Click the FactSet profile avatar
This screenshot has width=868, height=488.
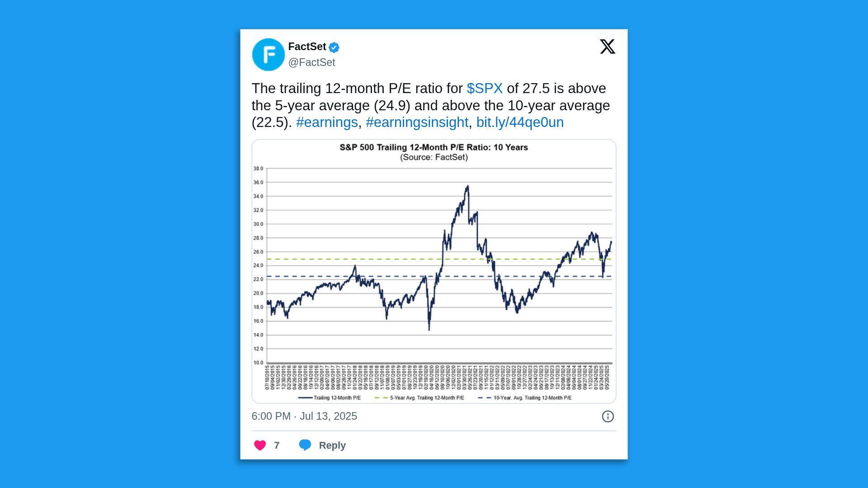pyautogui.click(x=269, y=54)
